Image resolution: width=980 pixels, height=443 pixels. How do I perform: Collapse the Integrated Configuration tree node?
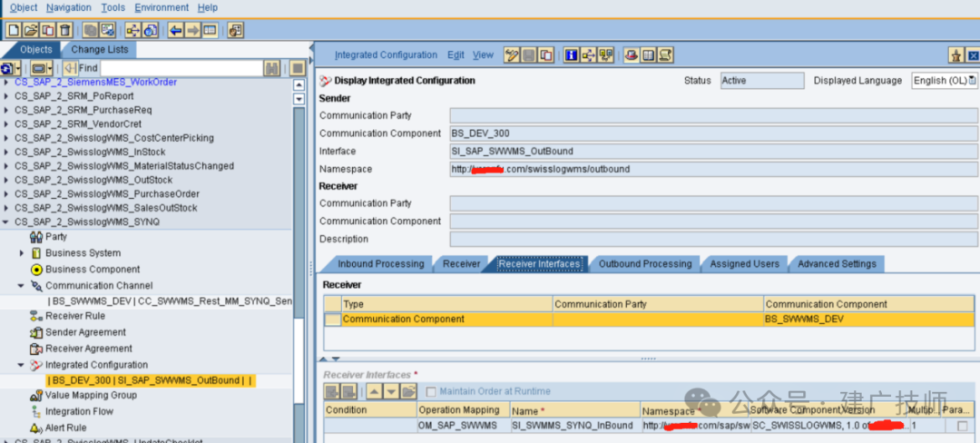point(21,365)
